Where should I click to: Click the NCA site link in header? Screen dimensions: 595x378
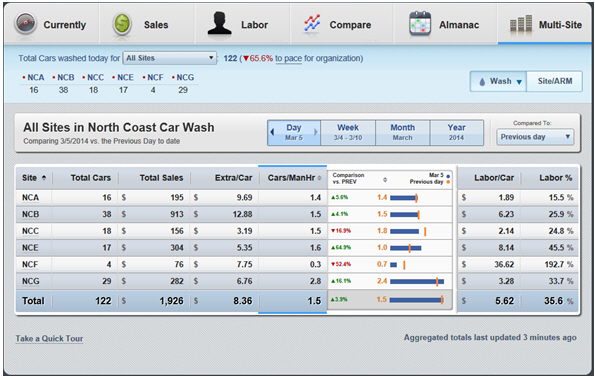click(x=36, y=77)
